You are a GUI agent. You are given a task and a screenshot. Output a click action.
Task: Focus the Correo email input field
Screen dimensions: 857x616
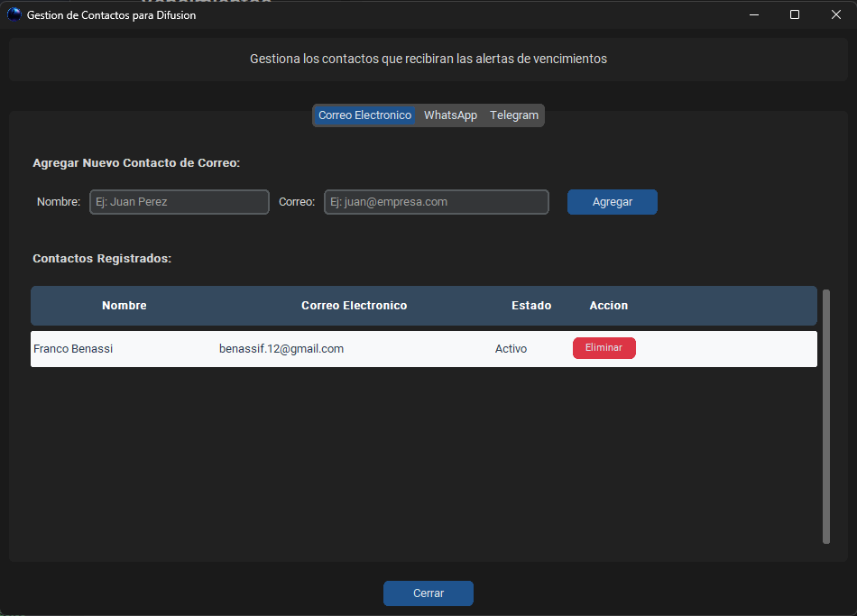click(x=436, y=202)
